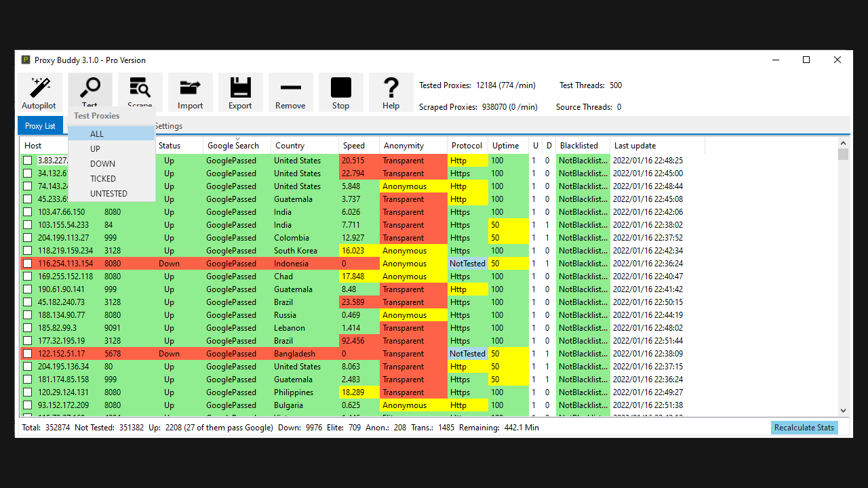Launch the Autopilot feature
The width and height of the screenshot is (868, 488).
tap(39, 91)
